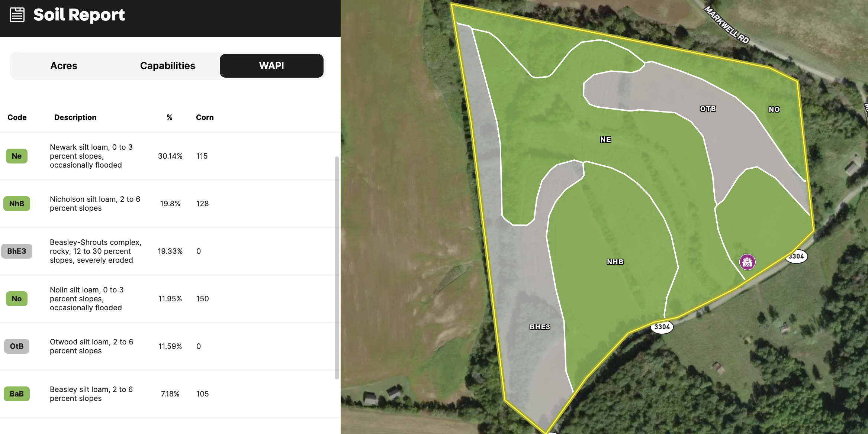
Task: Switch to the Acres tab
Action: pos(64,66)
